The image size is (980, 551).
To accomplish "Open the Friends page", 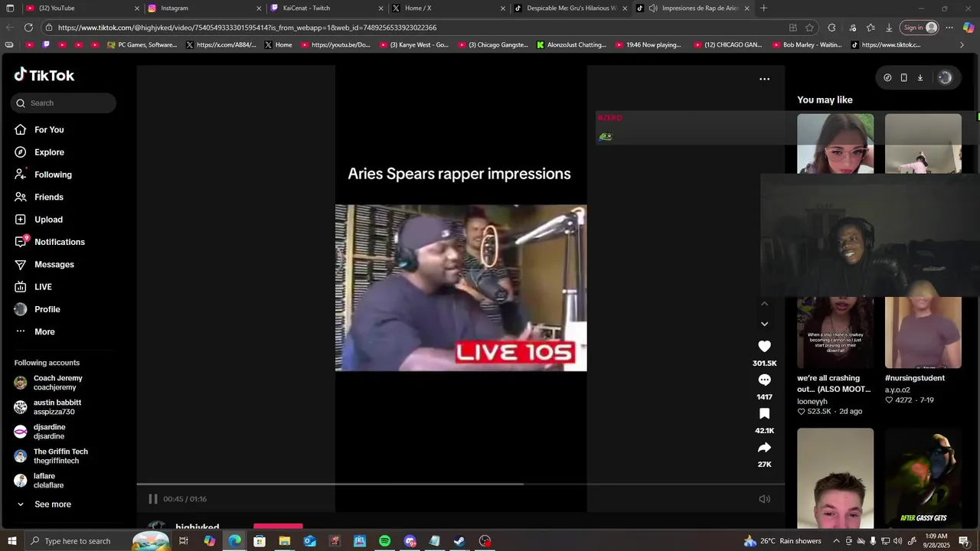I will (x=39, y=197).
